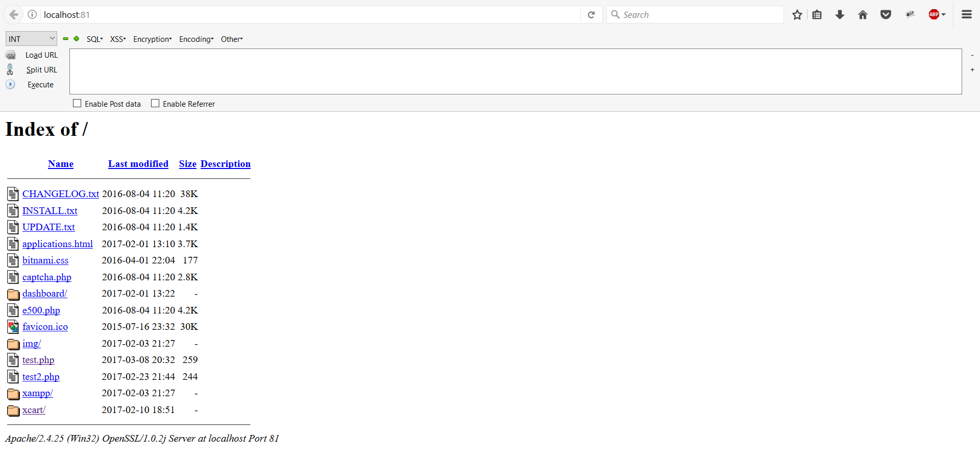Screen dimensions: 980x459
Task: Sort listing by Last modified
Action: 138,164
